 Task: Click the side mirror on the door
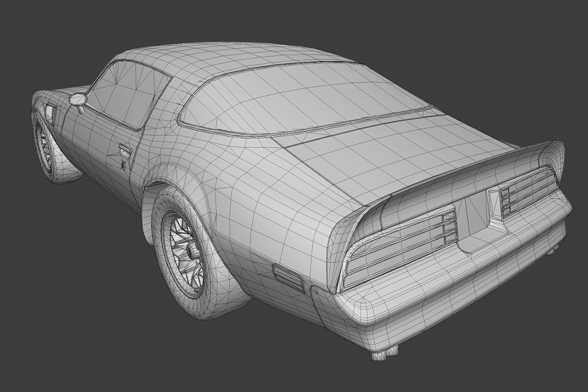(x=78, y=100)
